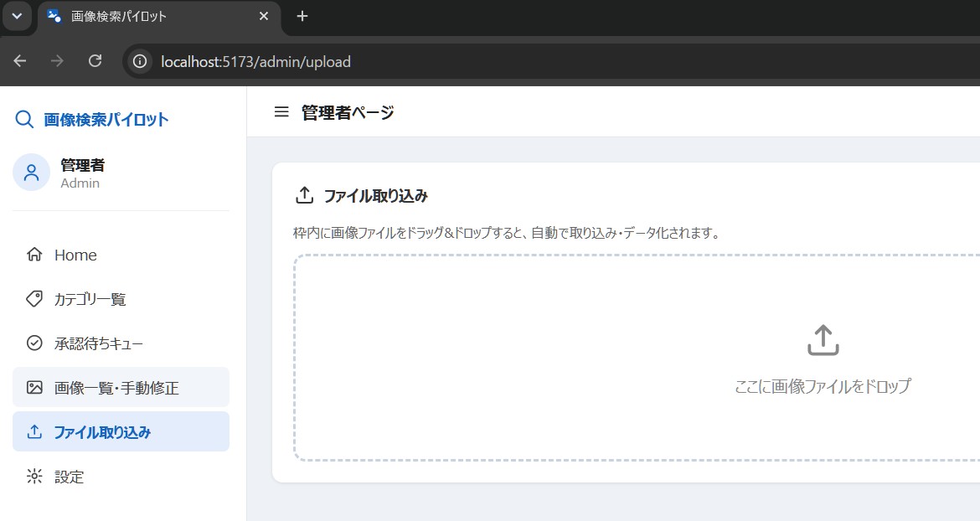Select the Admin role label
This screenshot has width=980, height=521.
(80, 183)
